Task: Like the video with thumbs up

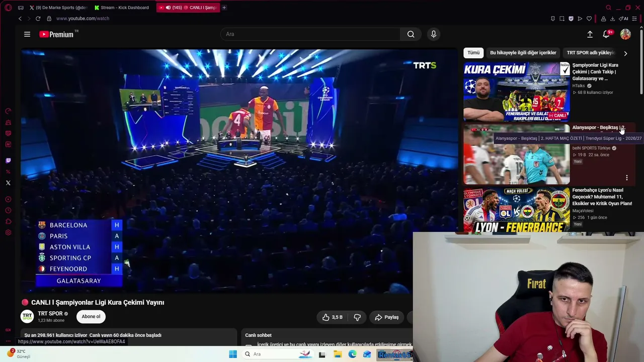Action: tap(333, 317)
